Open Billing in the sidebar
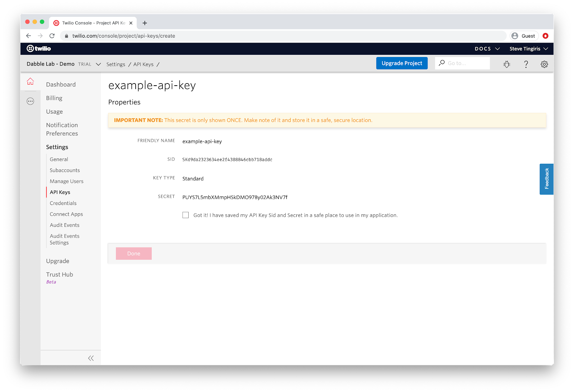This screenshot has height=392, width=574. (54, 98)
